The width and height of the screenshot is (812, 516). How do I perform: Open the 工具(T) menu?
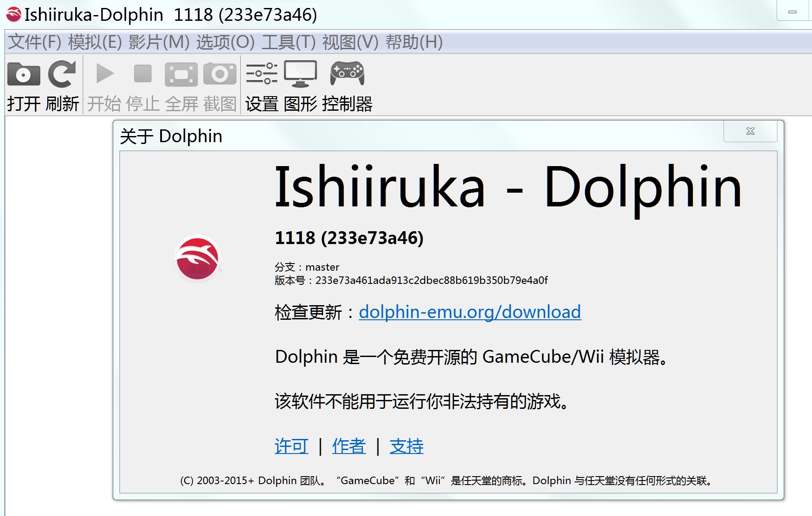[x=289, y=42]
